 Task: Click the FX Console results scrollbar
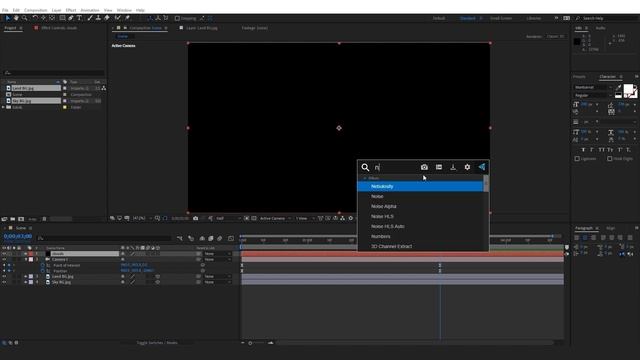[486, 184]
